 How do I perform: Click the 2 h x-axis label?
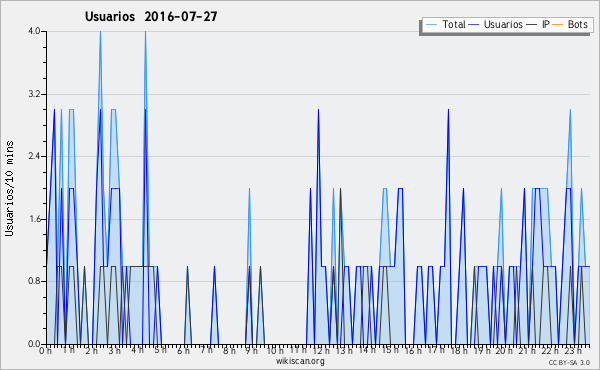pyautogui.click(x=91, y=350)
